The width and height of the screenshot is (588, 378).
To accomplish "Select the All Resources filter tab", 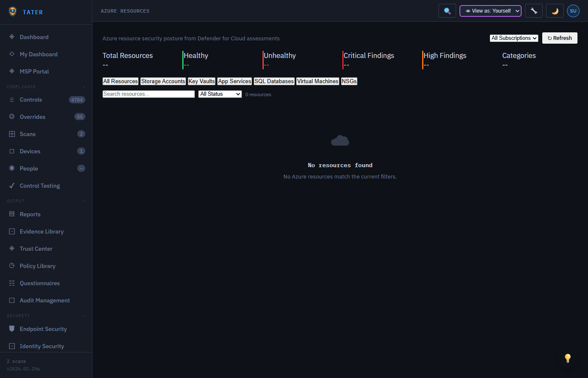I will pos(121,81).
